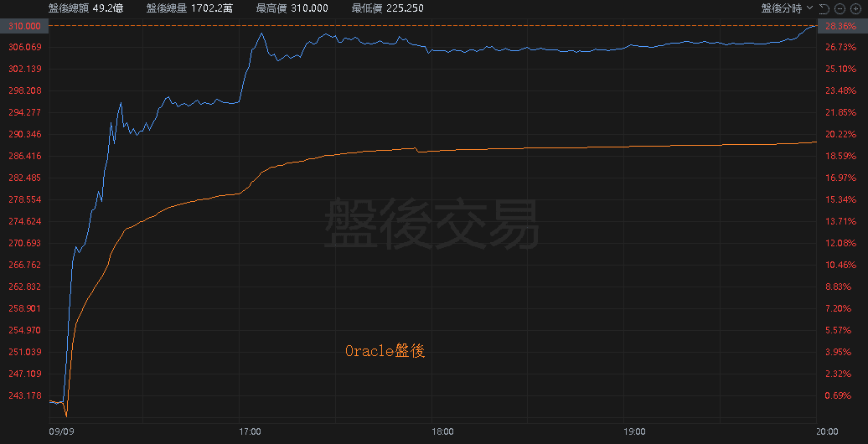Screen dimensions: 868x444
Task: Zoom out the chart with minus icon
Action: 840,8
